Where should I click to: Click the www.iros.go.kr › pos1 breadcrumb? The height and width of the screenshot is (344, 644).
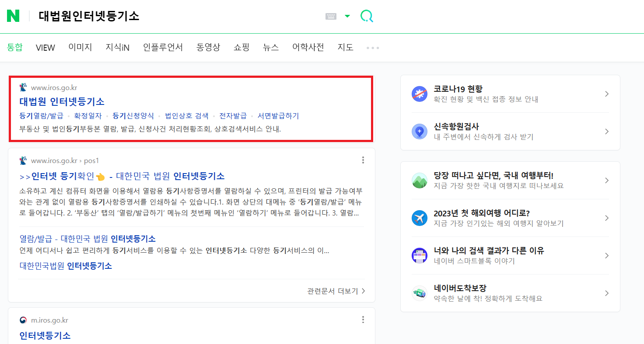click(65, 160)
